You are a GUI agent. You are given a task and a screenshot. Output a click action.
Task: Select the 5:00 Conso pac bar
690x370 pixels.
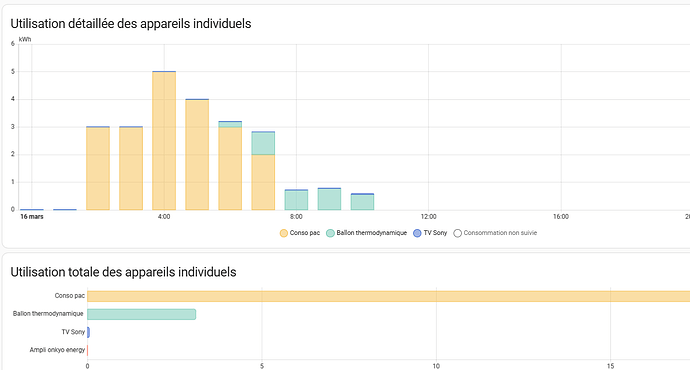point(197,155)
